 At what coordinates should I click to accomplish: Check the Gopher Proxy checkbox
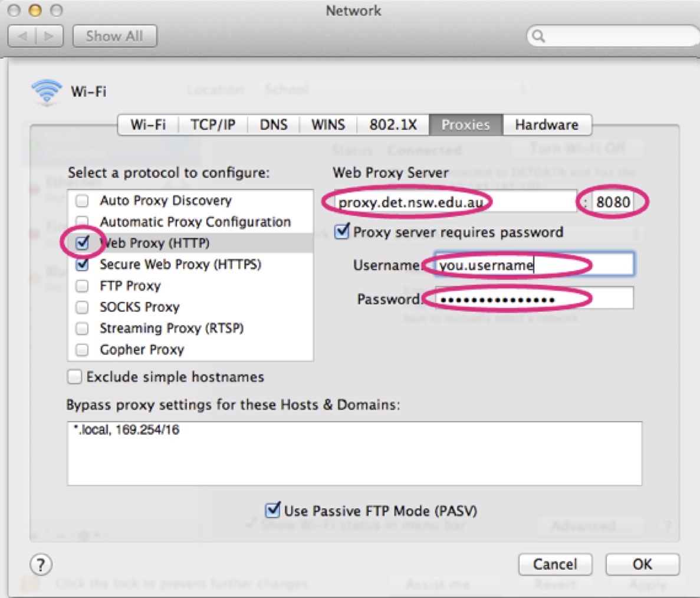coord(82,349)
